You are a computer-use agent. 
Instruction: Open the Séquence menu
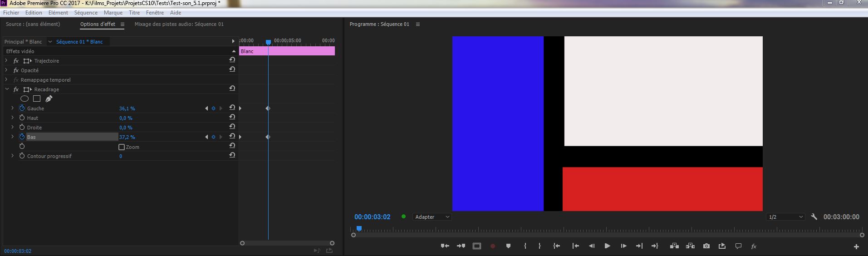click(86, 13)
